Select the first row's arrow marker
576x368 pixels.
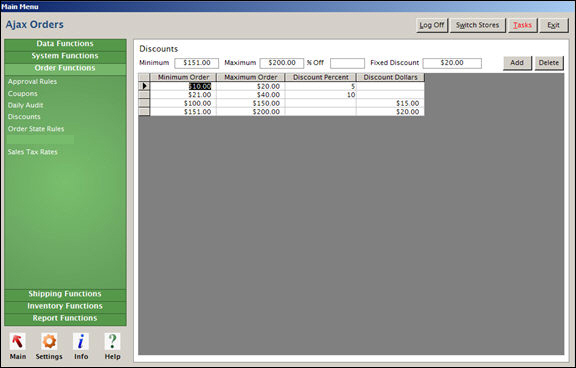144,86
